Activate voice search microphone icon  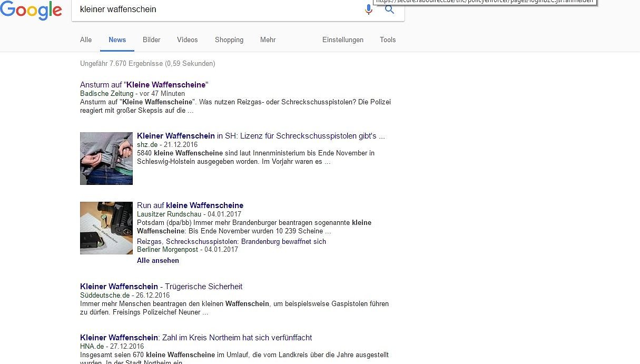pos(369,9)
